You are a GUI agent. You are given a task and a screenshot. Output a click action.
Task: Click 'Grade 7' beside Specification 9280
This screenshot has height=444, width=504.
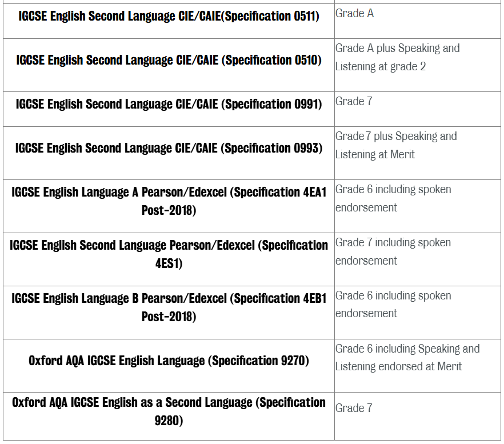coord(354,408)
